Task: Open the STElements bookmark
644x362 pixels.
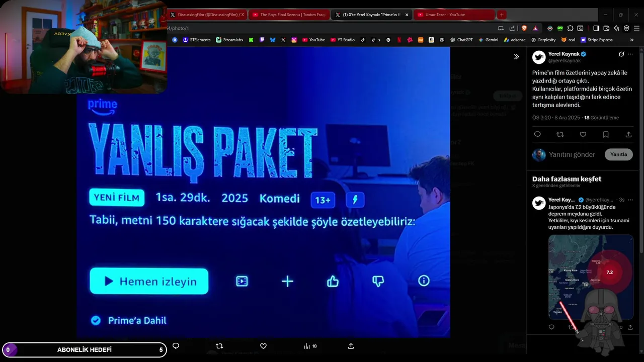Action: (197, 40)
